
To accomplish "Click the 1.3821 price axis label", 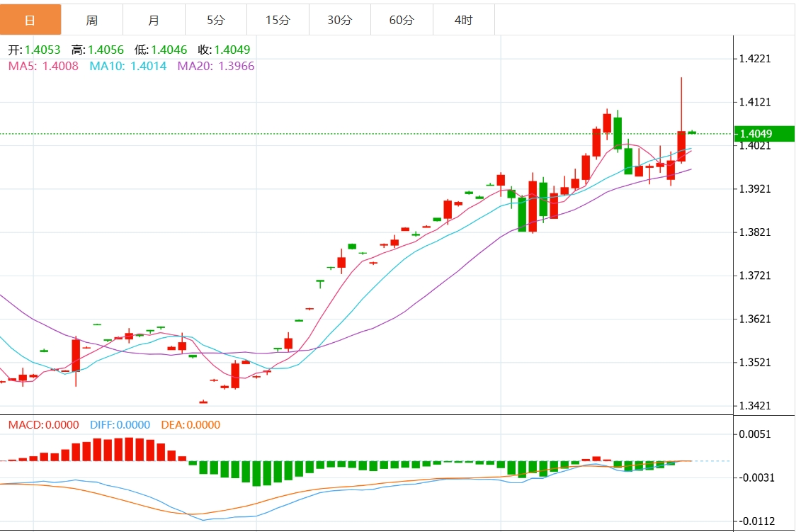I will [x=755, y=232].
